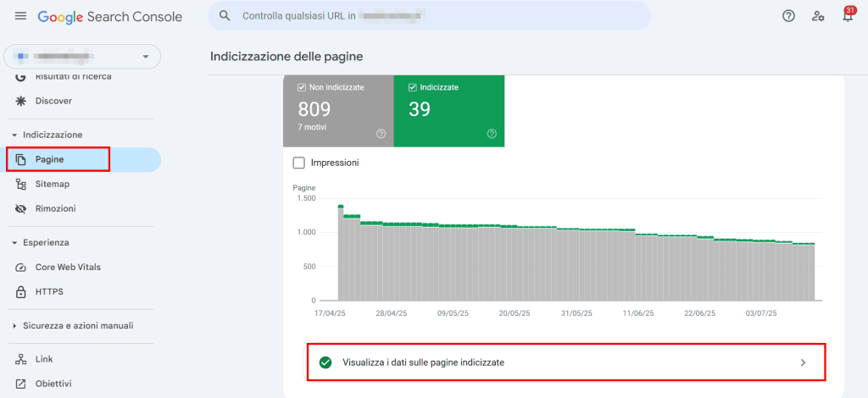The image size is (868, 398).
Task: Expand Sicurezza e azioni manuali section
Action: (14, 326)
